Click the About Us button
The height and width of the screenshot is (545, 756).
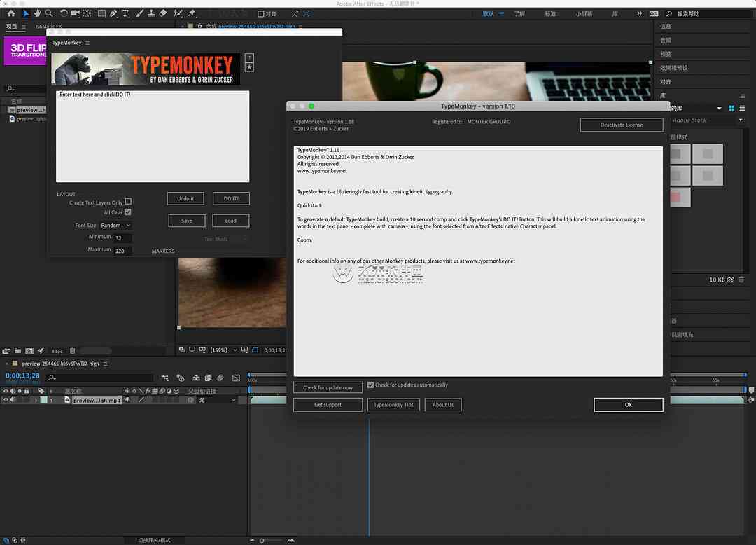pyautogui.click(x=443, y=405)
